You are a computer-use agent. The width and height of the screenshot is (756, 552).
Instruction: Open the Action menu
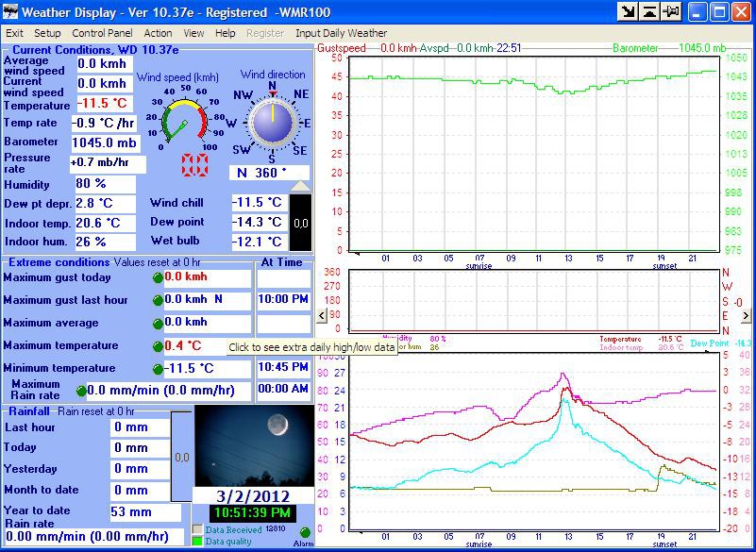click(x=158, y=33)
